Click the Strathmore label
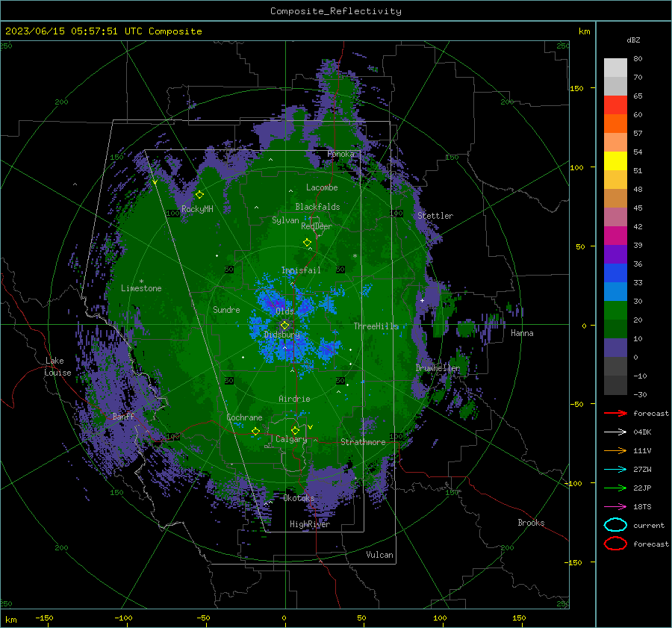The width and height of the screenshot is (672, 628). coord(363,442)
